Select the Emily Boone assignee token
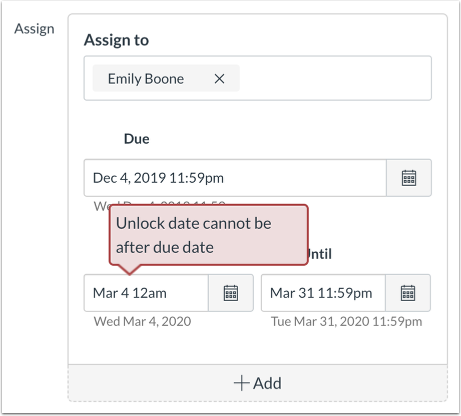Image resolution: width=461 pixels, height=416 pixels. (x=146, y=79)
